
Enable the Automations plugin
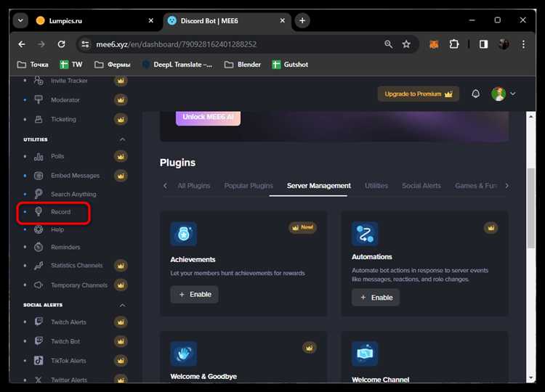(x=376, y=298)
